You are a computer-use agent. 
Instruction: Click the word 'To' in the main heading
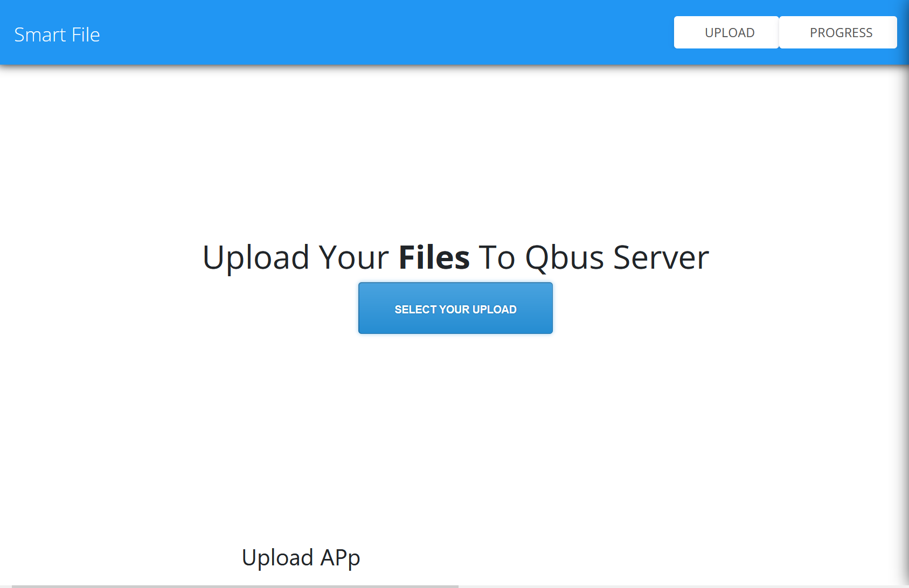coord(497,257)
